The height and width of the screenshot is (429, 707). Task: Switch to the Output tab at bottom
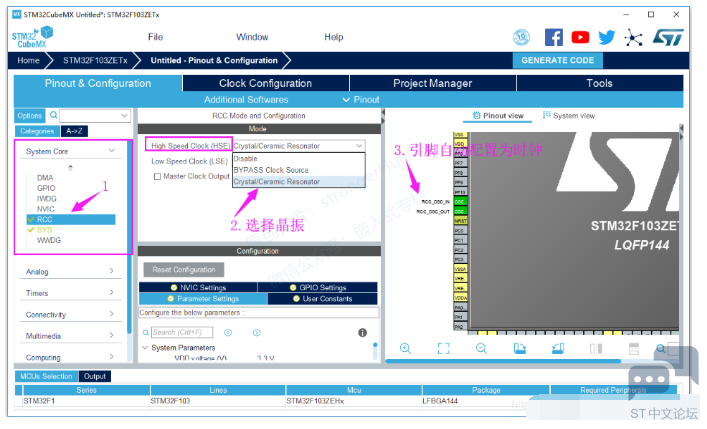coord(95,376)
